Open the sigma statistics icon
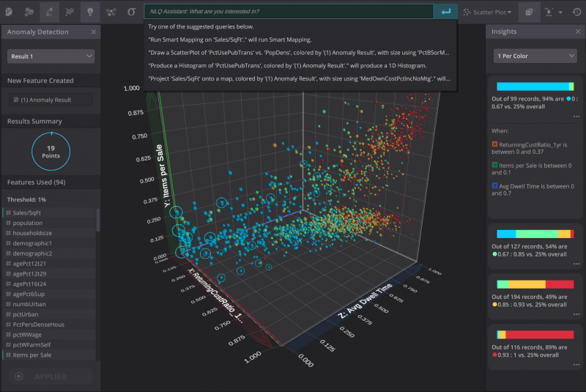 (x=131, y=12)
